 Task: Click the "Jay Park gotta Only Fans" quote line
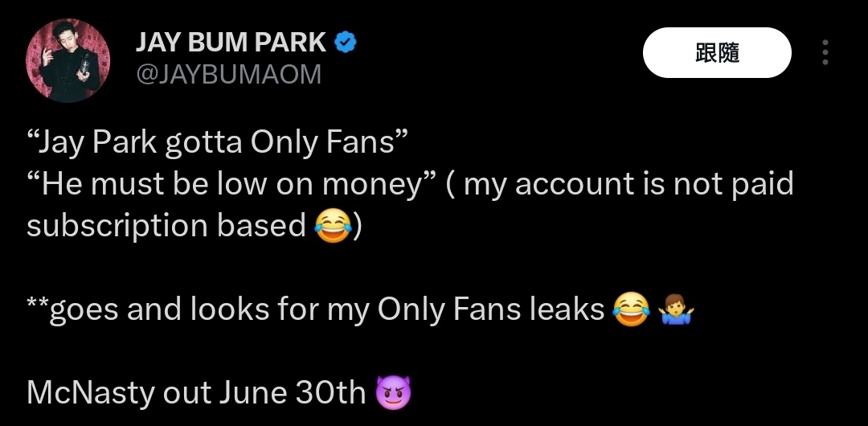218,142
